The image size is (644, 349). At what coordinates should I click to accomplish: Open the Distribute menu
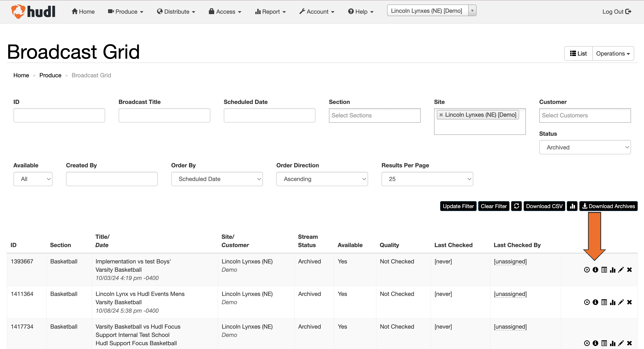coord(176,11)
